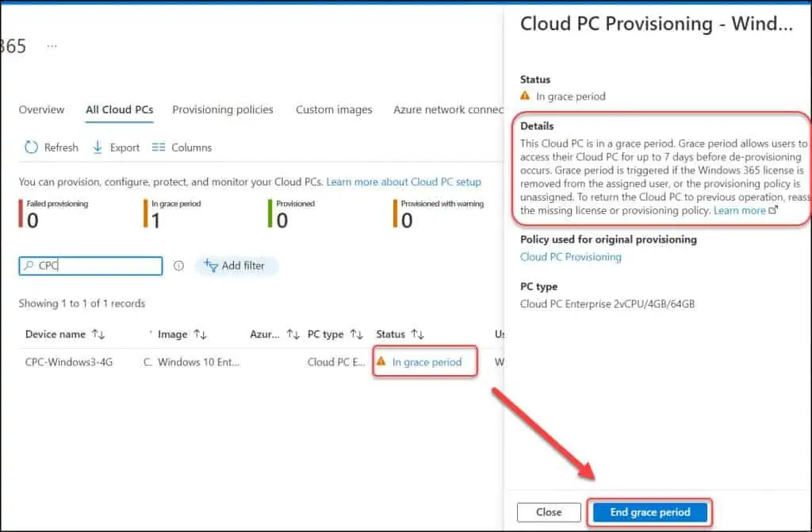Switch to the Overview tab

[x=41, y=110]
